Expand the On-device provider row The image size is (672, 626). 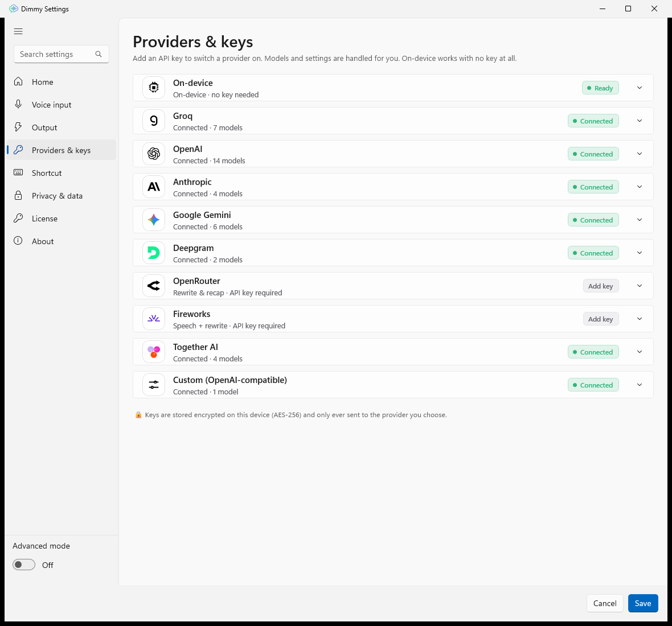[640, 88]
